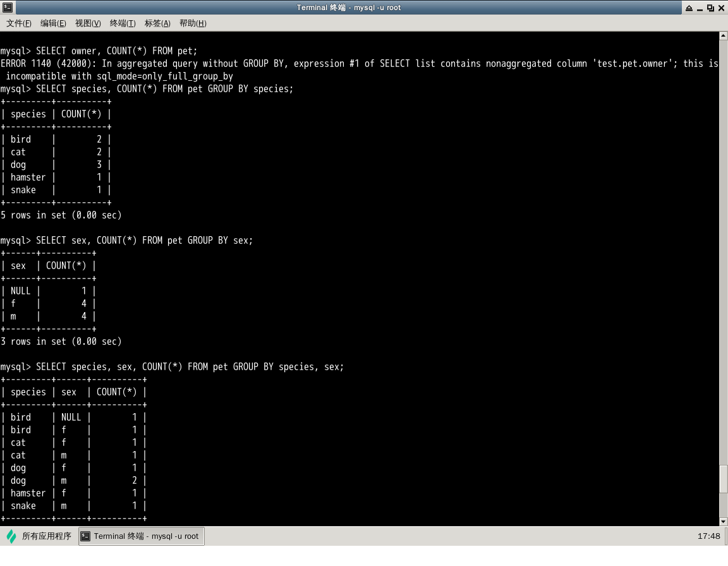Screen dimensions: 728x566
Task: Open the 标签(A) menu
Action: [157, 23]
